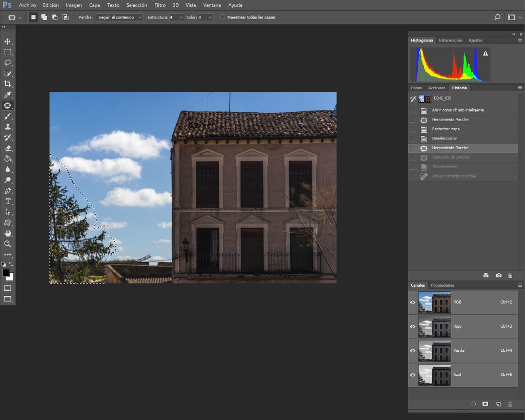The image size is (525, 420).
Task: Open the Archivo menu
Action: pos(28,5)
